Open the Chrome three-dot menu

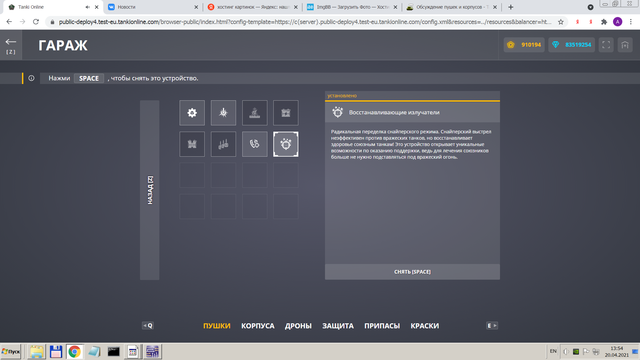pos(631,22)
